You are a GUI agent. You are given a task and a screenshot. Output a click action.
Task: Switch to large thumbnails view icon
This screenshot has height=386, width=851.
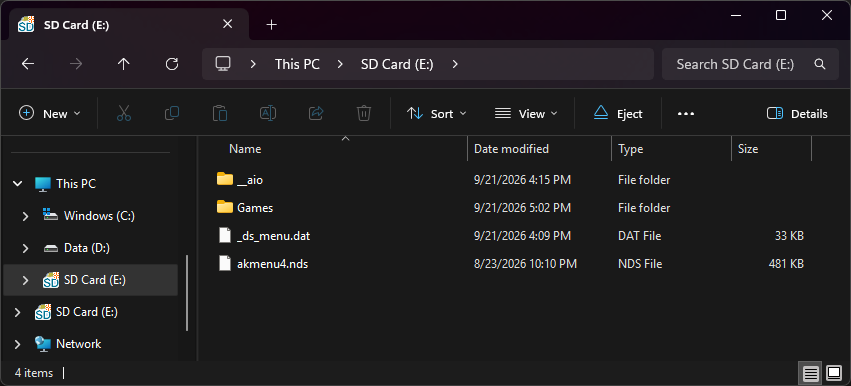click(x=834, y=373)
